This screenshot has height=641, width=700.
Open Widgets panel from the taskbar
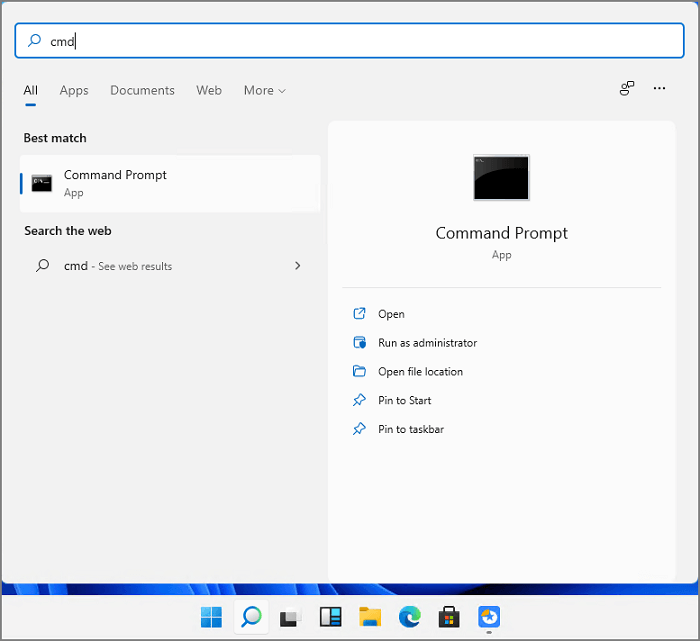(331, 617)
